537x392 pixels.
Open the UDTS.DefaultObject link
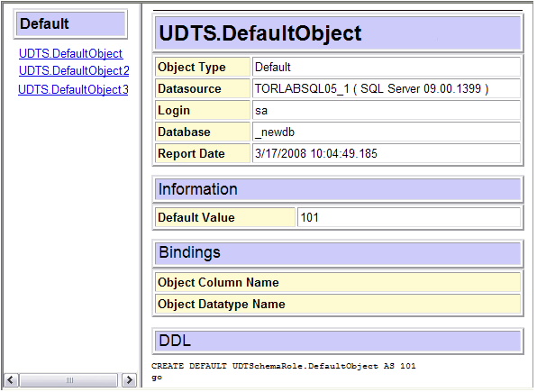70,53
